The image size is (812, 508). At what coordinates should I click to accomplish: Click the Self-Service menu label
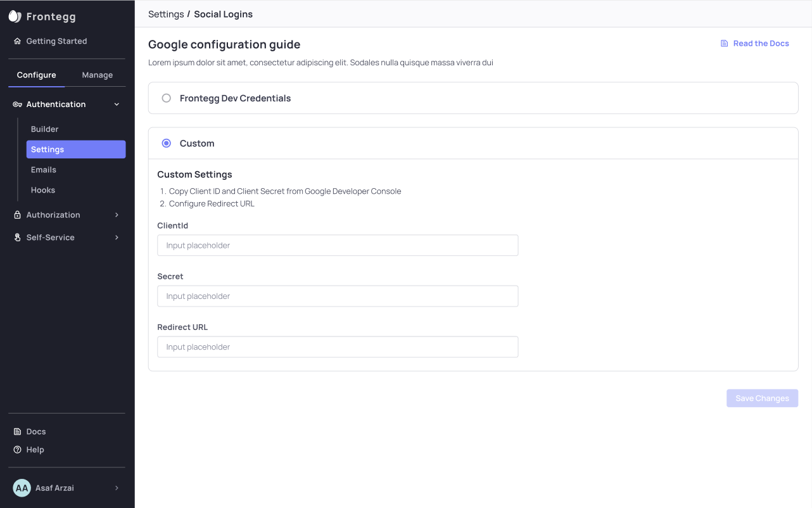pos(51,238)
